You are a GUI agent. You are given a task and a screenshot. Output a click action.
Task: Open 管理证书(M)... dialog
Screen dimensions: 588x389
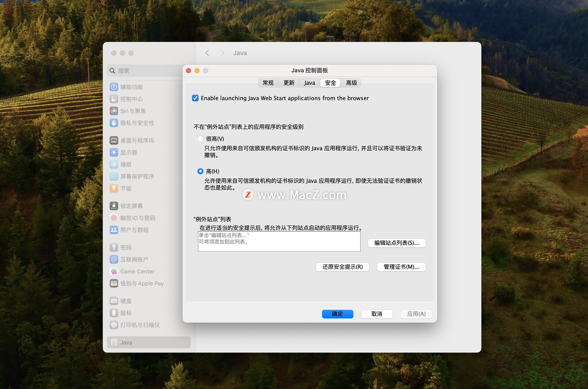point(401,267)
